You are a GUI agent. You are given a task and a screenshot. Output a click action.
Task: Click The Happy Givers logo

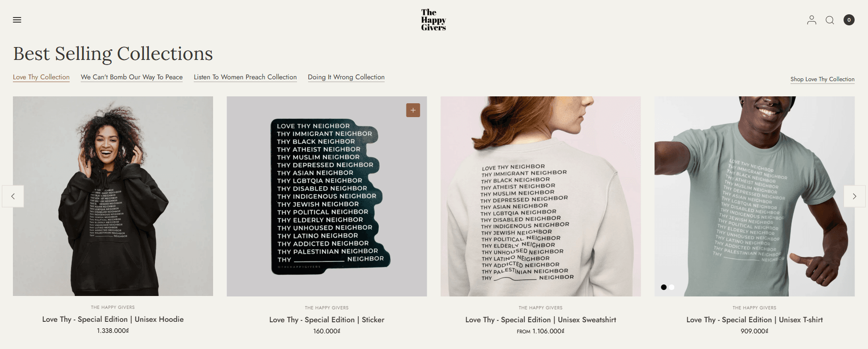[x=433, y=20]
